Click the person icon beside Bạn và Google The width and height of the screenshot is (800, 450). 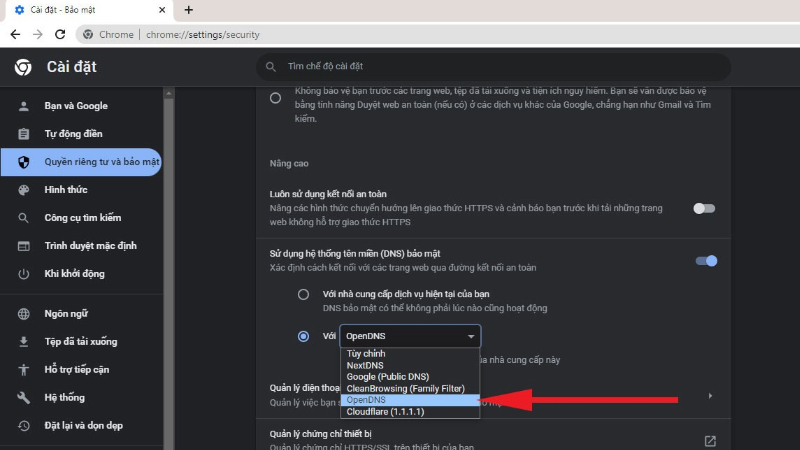[23, 106]
